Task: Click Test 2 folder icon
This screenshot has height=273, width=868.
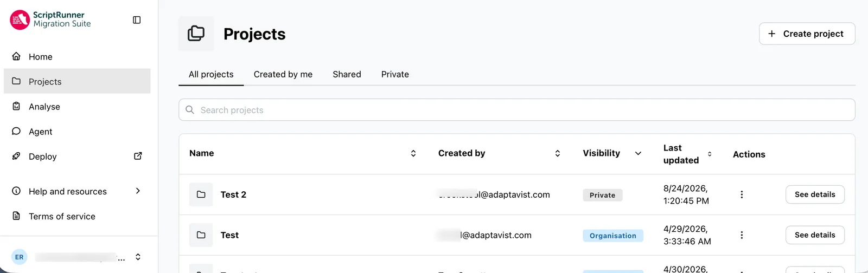Action: tap(201, 194)
